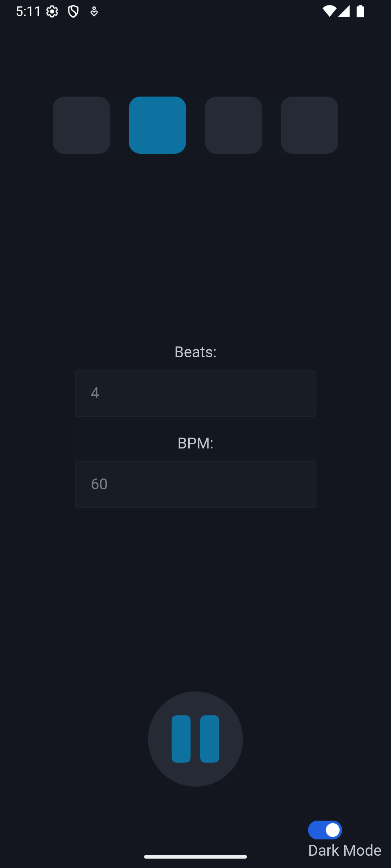Pause the metronome playback
Image resolution: width=391 pixels, height=868 pixels.
tap(195, 739)
